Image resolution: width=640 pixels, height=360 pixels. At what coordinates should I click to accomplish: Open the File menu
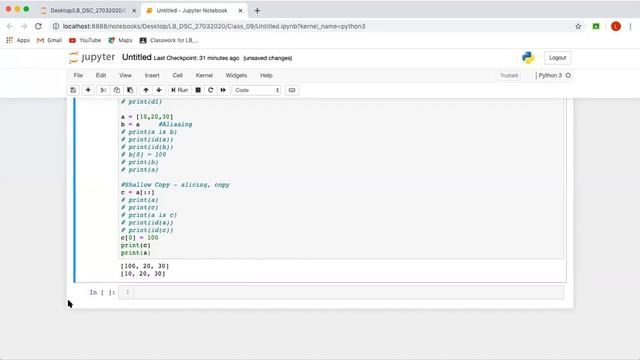[78, 76]
